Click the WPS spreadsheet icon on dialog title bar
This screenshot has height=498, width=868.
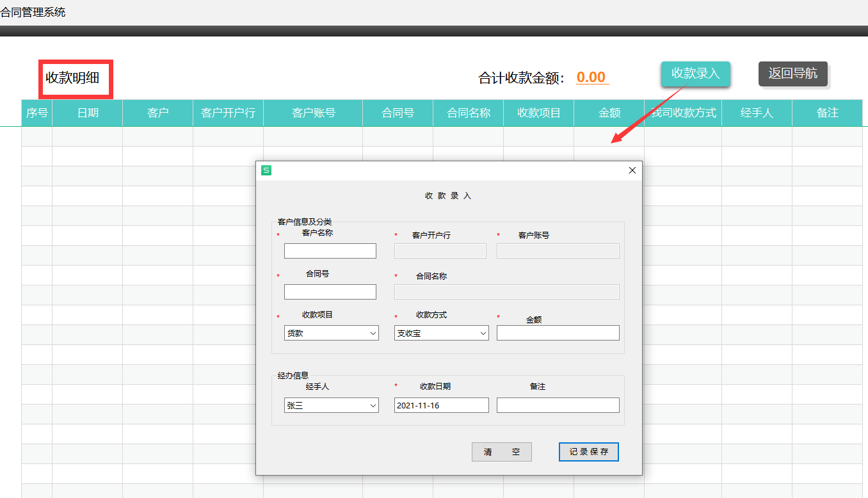coord(267,170)
